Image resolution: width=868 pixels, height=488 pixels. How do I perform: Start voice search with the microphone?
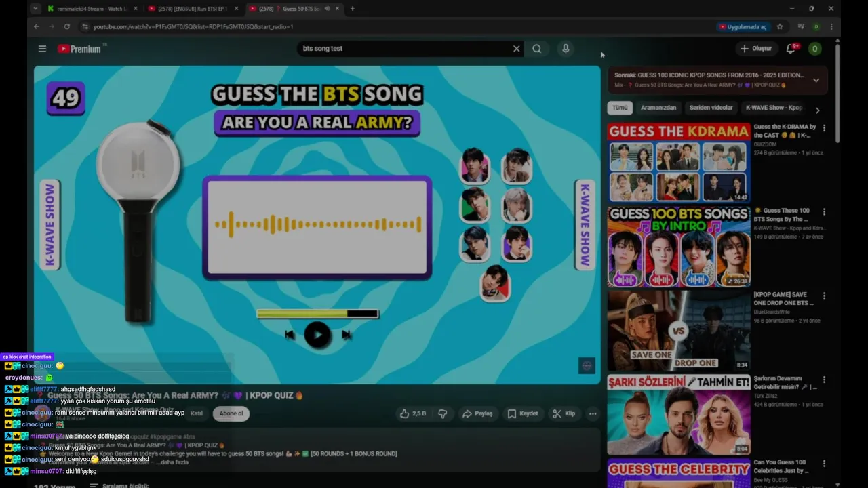pyautogui.click(x=566, y=49)
